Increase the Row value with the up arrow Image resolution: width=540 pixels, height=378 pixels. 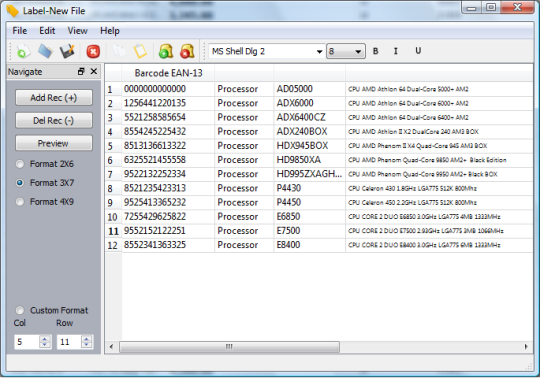[x=87, y=339]
